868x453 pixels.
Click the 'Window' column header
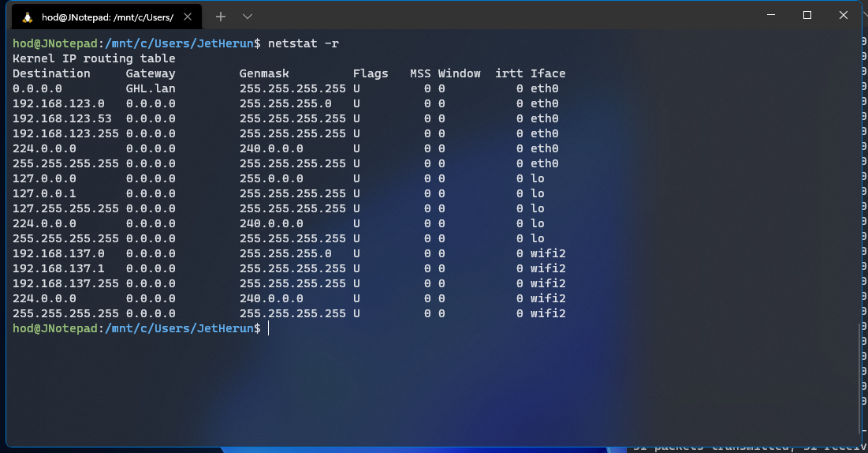459,73
